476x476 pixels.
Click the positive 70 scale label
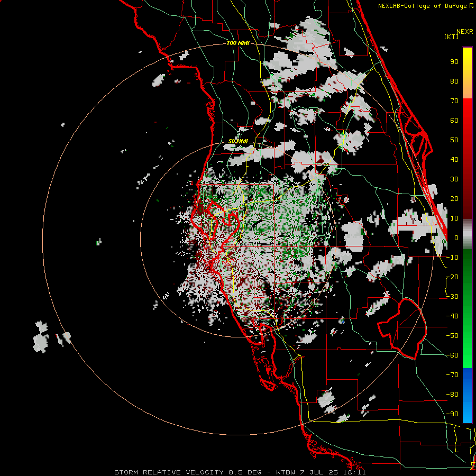[x=454, y=101]
